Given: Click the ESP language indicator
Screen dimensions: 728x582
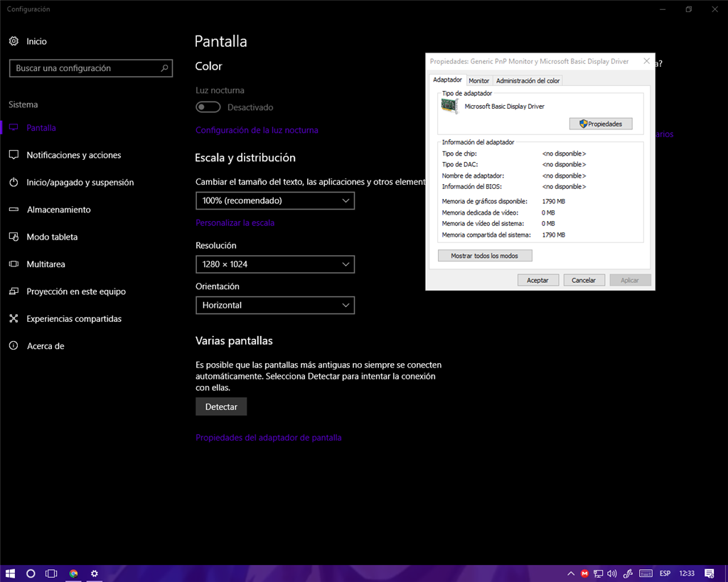Looking at the screenshot, I should (665, 573).
